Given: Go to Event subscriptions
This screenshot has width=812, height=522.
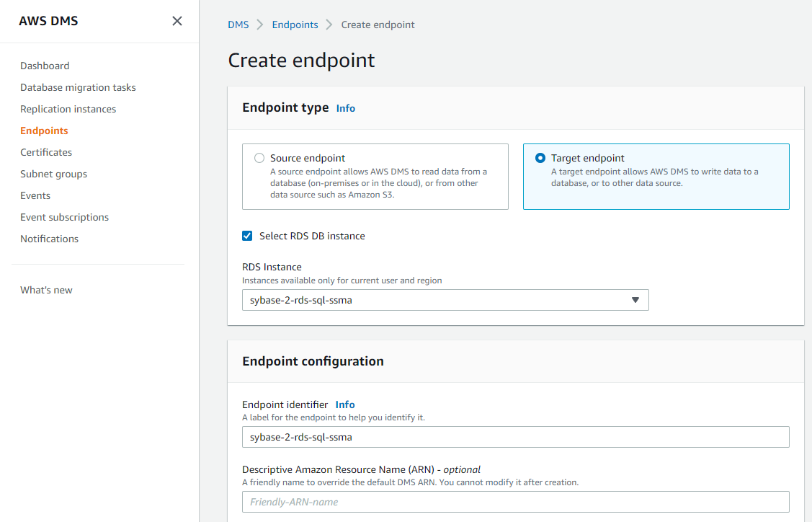Looking at the screenshot, I should (64, 217).
